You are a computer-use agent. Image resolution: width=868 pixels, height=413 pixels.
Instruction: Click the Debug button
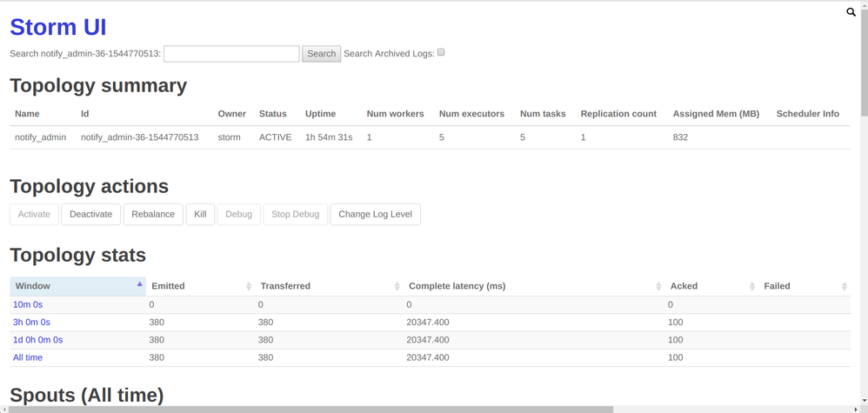[239, 214]
